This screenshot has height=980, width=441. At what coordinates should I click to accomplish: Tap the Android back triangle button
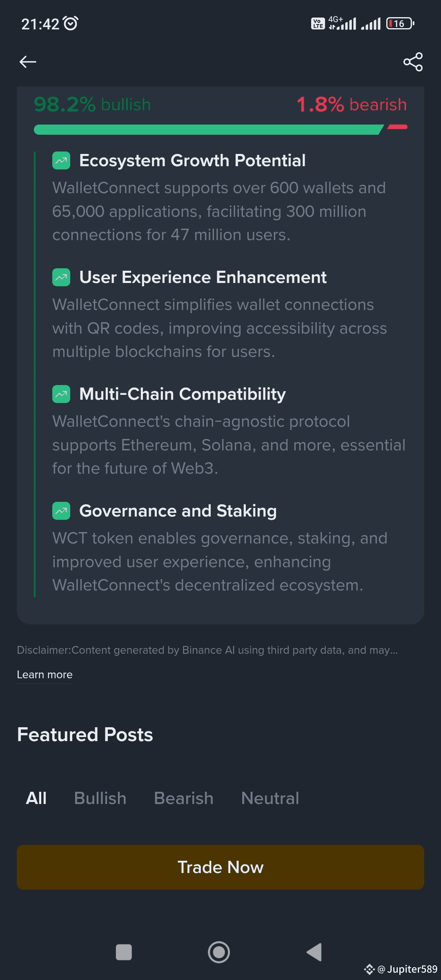point(314,952)
